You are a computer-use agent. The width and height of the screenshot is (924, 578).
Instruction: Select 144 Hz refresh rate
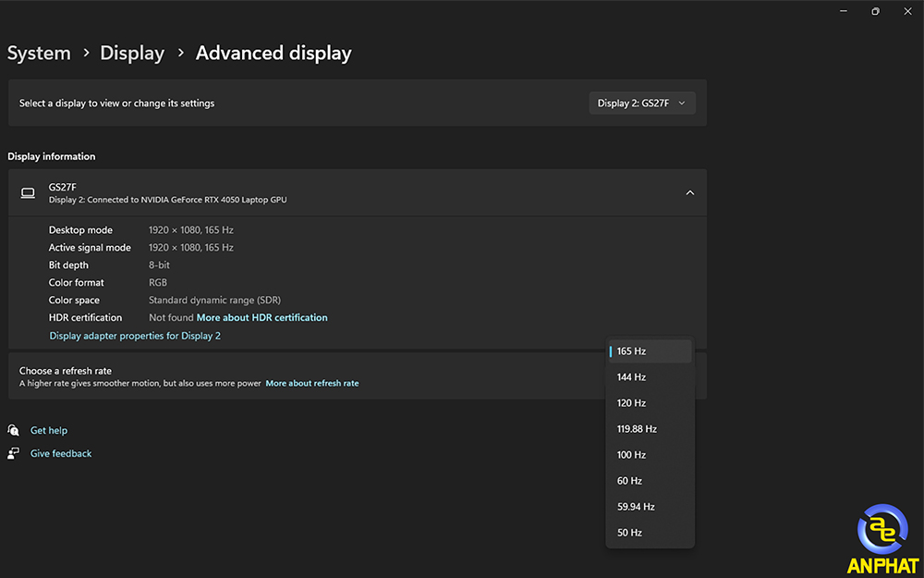650,377
